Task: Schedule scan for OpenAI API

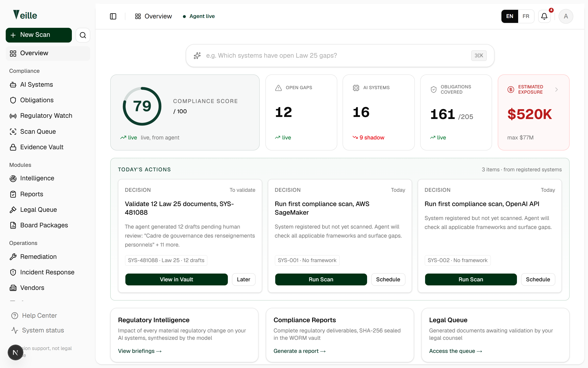Action: 538,279
